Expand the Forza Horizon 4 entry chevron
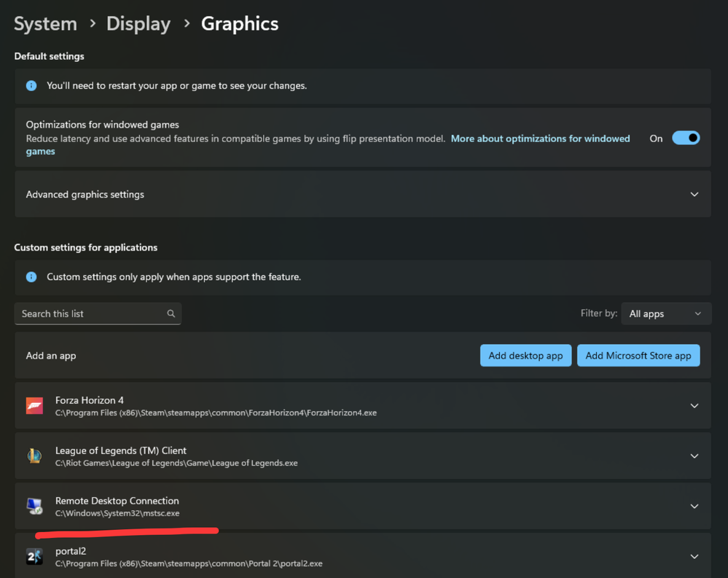Screen dimensions: 728x578 [x=694, y=406]
